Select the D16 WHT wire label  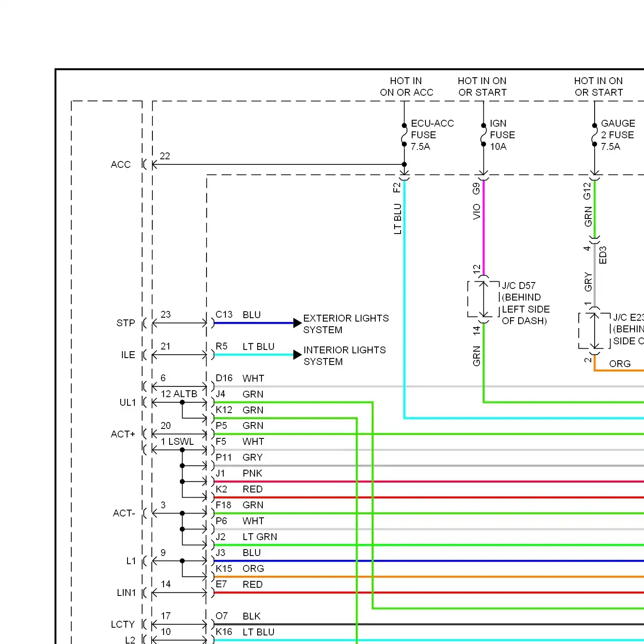240,378
